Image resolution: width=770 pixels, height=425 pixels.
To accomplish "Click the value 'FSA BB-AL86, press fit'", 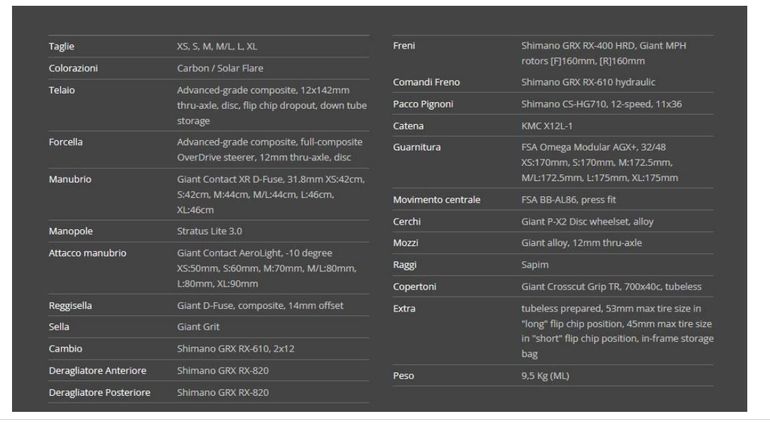I will (569, 200).
